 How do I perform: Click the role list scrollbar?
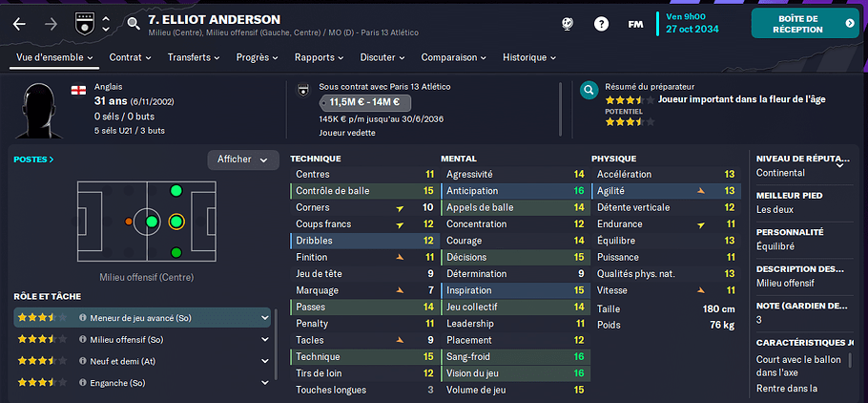click(276, 346)
